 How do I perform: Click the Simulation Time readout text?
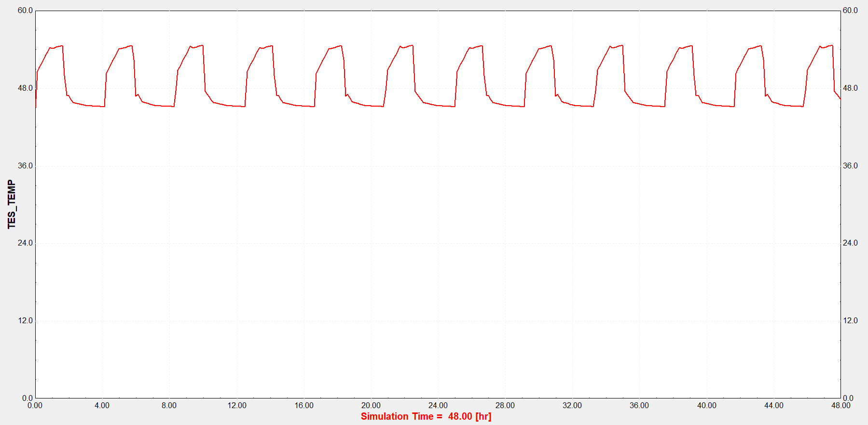[x=426, y=416]
